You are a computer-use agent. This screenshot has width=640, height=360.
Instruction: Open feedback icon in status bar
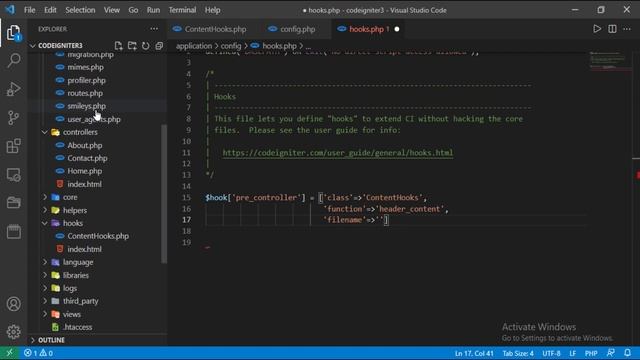coord(611,353)
